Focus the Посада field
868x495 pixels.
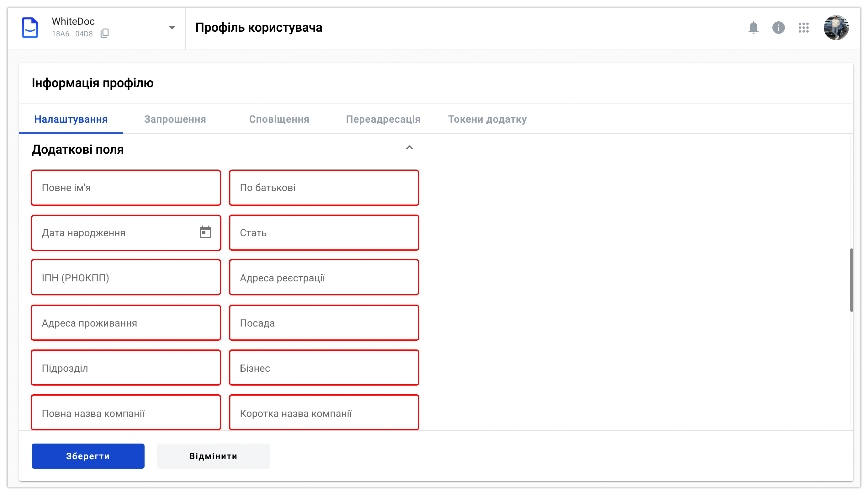click(x=324, y=323)
